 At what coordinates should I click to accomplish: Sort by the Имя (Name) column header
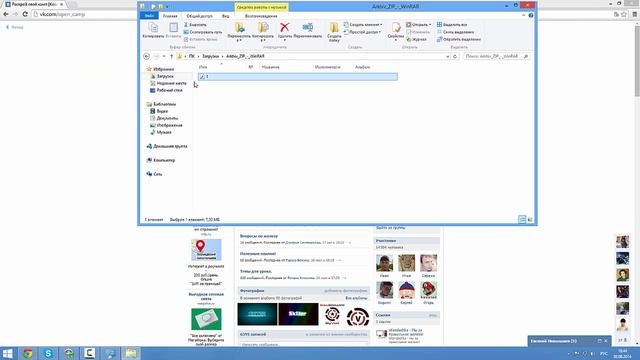click(x=203, y=67)
